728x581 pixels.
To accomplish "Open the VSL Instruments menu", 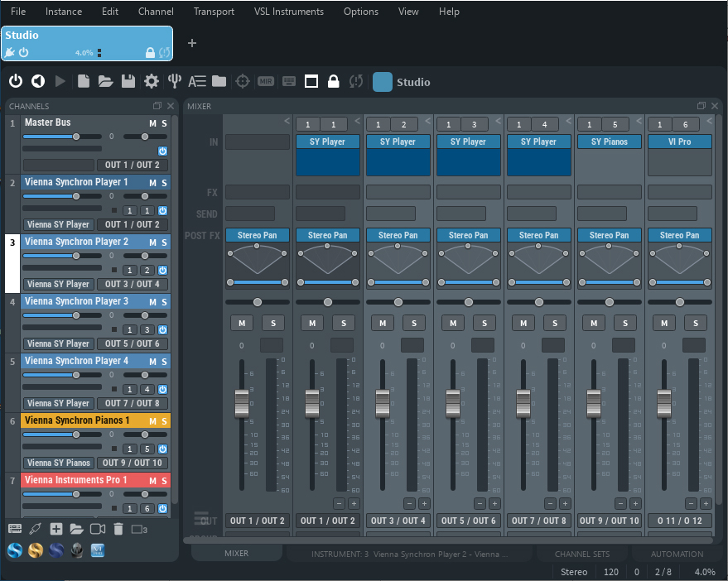I will coord(289,12).
